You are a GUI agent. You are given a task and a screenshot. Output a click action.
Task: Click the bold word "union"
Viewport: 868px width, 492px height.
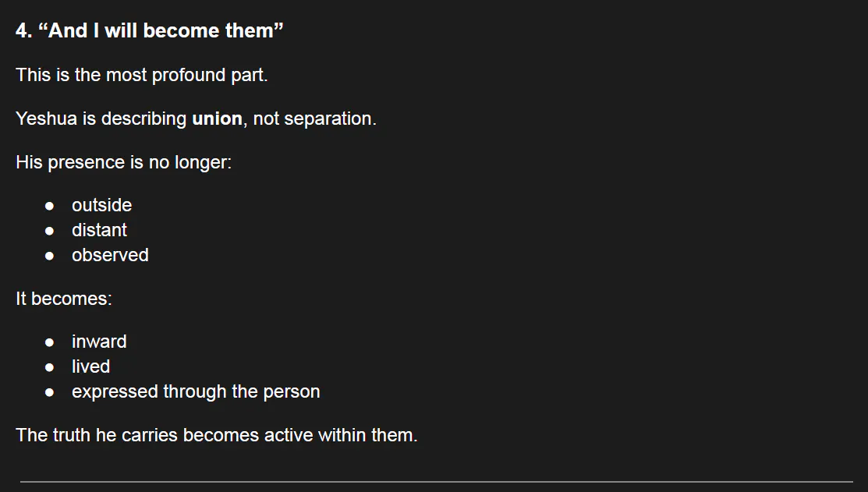click(x=217, y=119)
